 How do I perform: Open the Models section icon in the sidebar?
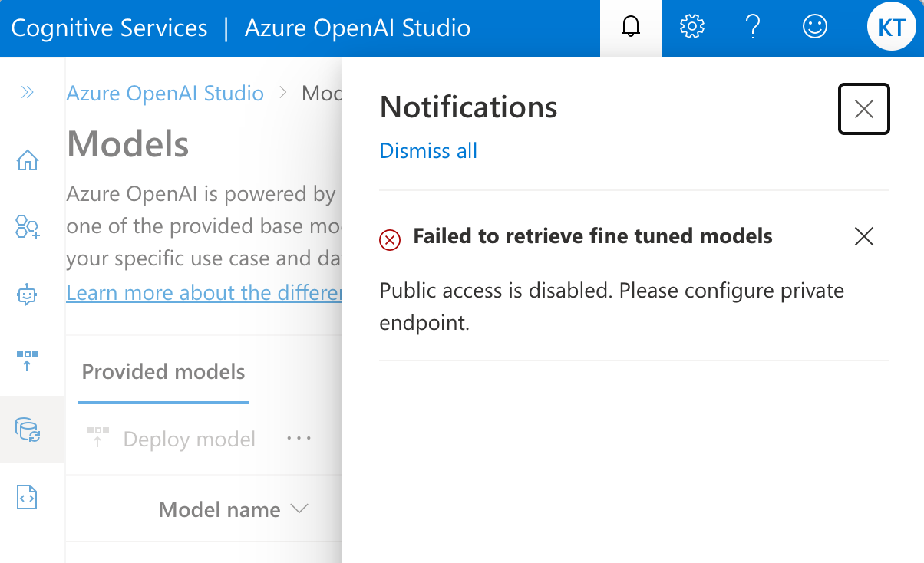click(27, 430)
